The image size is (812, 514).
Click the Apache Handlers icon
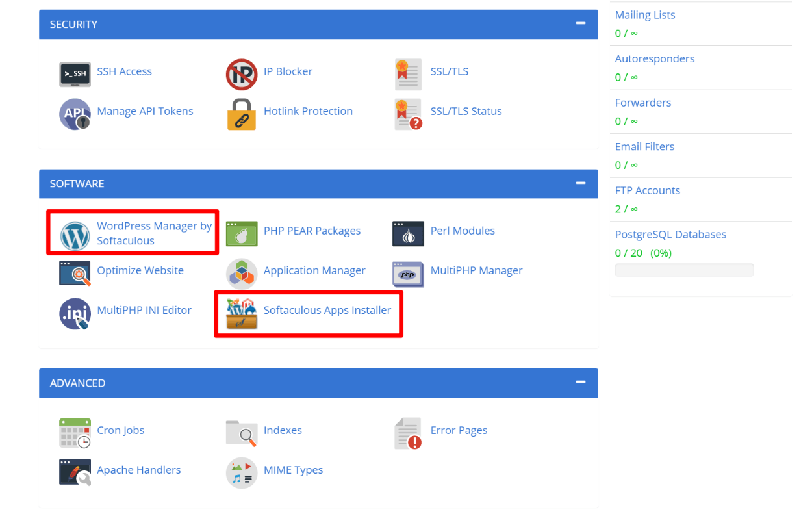tap(75, 472)
